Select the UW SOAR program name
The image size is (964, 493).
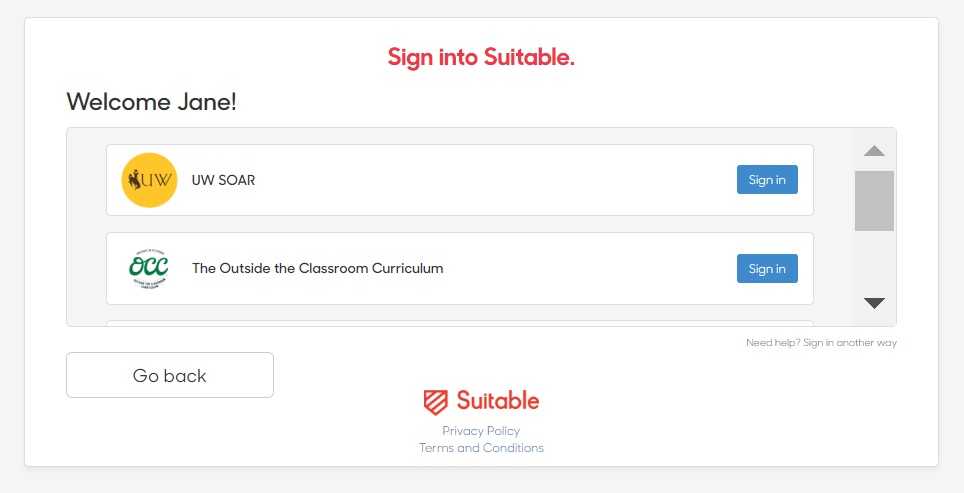(223, 180)
